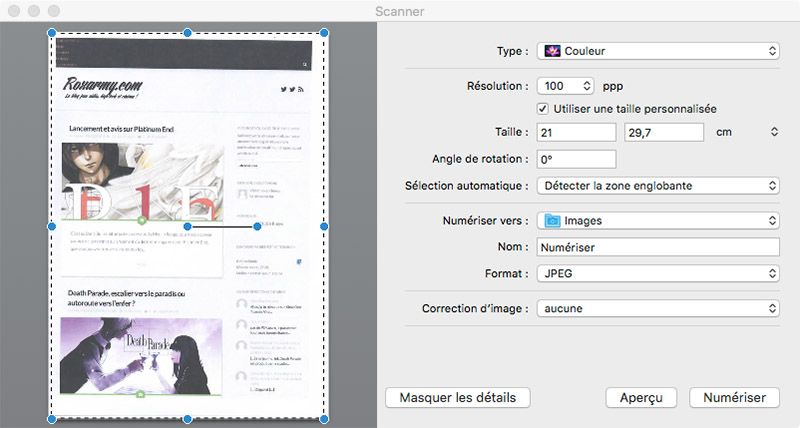Screen dimensions: 800x428
Task: Click the Numériser button to scan
Action: click(x=734, y=397)
